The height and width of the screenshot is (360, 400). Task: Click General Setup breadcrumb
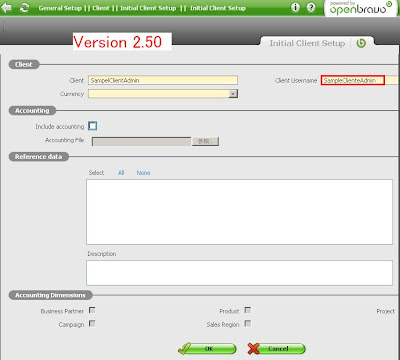coord(60,8)
